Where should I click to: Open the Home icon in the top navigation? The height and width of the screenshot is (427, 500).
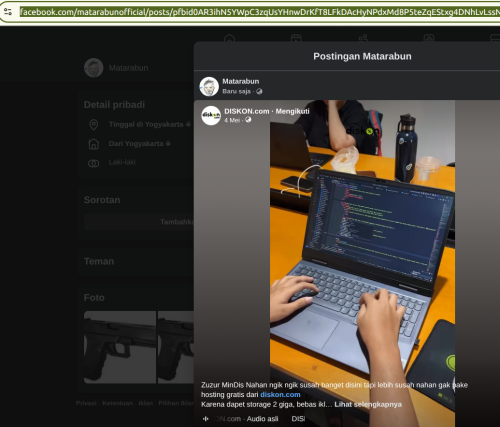(229, 38)
